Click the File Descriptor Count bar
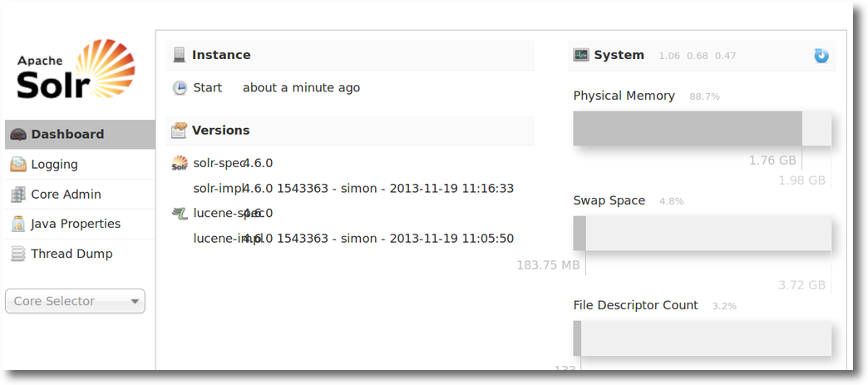Viewport: 868px width, 385px height. [x=702, y=338]
